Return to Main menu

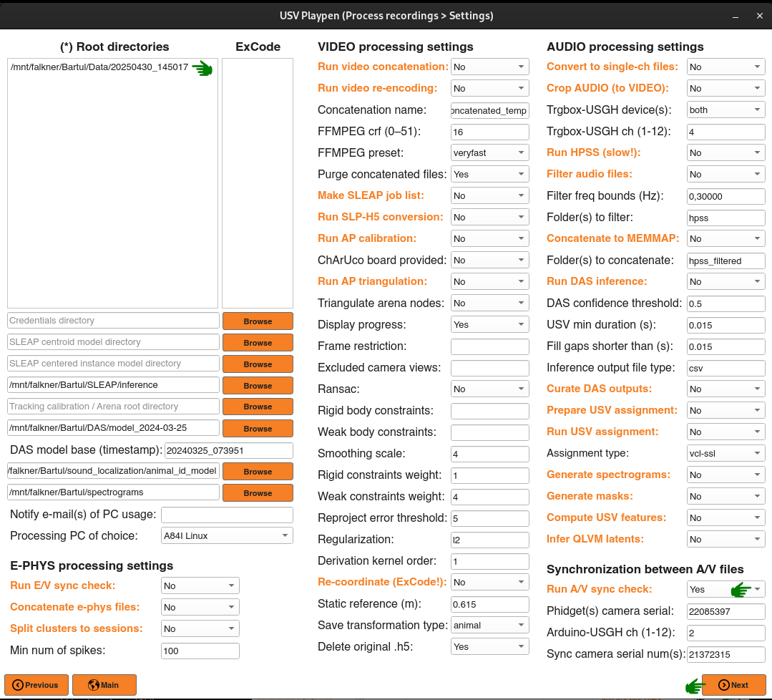[x=104, y=685]
